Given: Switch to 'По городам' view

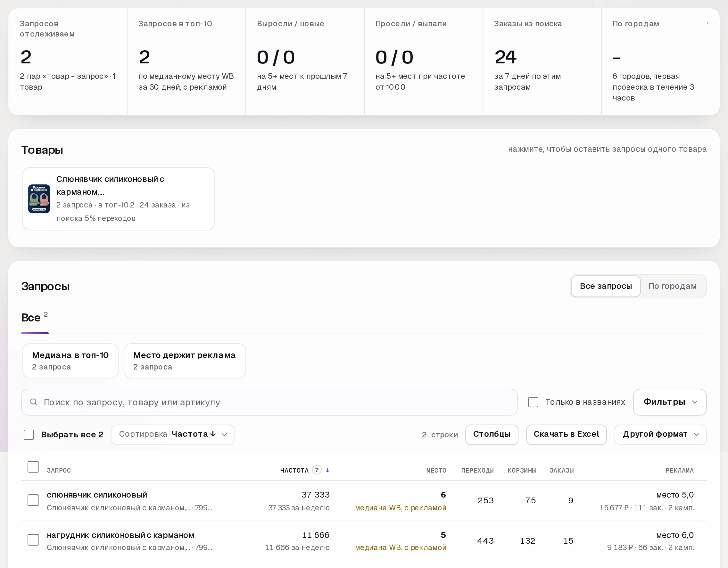Looking at the screenshot, I should (x=672, y=286).
